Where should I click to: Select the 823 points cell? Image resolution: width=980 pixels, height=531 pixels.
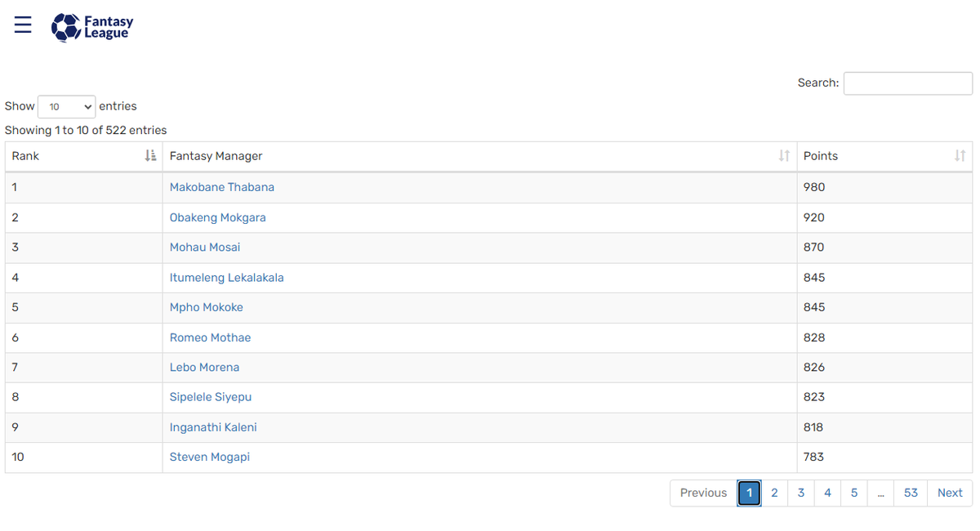pyautogui.click(x=884, y=397)
